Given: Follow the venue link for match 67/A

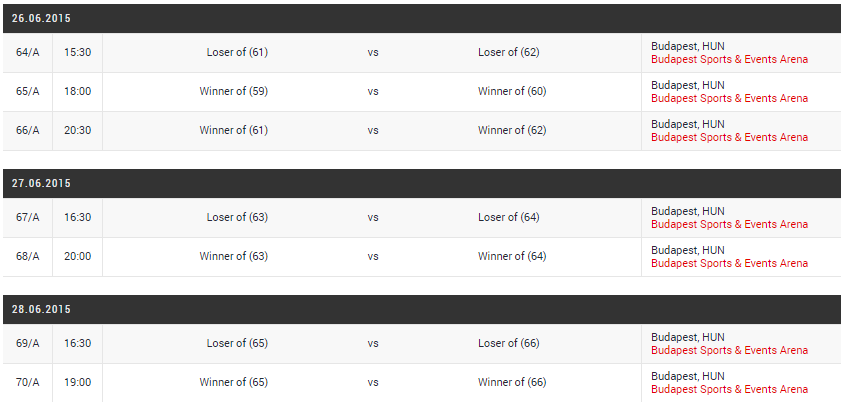Looking at the screenshot, I should (729, 224).
